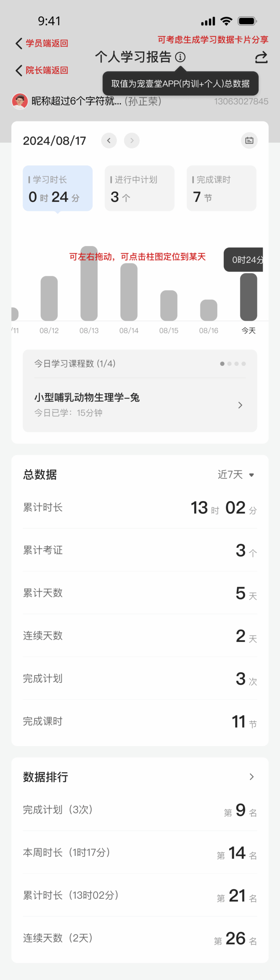Go to next day arrow
280x980 pixels.
click(132, 140)
